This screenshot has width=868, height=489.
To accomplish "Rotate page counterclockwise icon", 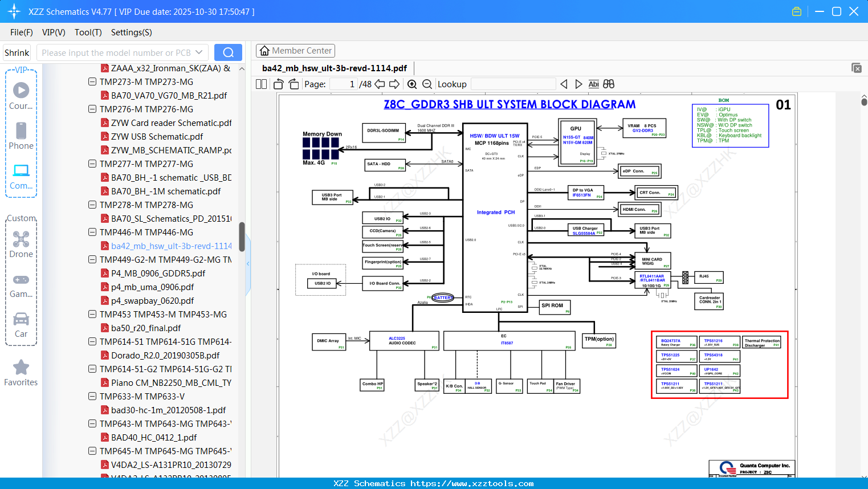I will pyautogui.click(x=279, y=84).
